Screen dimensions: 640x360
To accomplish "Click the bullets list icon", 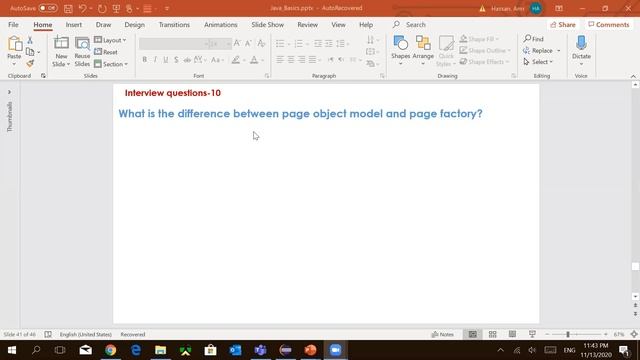I will 280,43.
